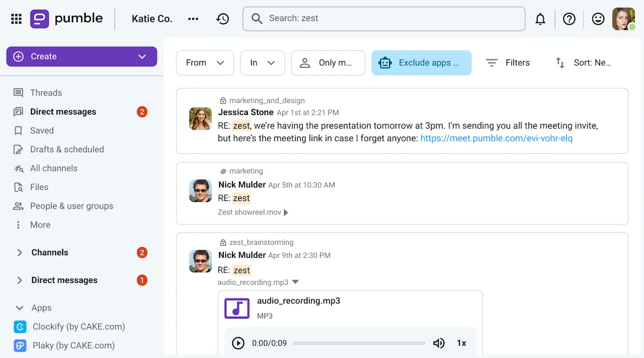This screenshot has width=644, height=358.
Task: Open the In filter dropdown
Action: click(262, 63)
